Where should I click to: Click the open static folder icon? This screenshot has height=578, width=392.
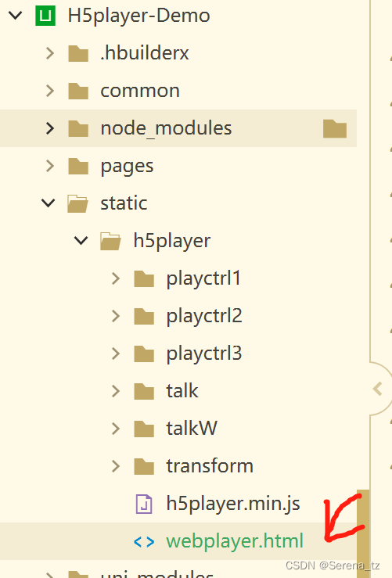tap(77, 203)
